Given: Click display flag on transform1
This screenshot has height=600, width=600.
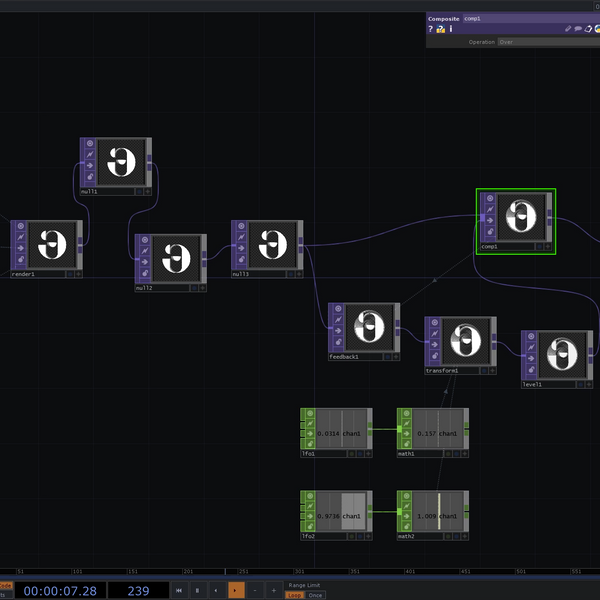Looking at the screenshot, I should pyautogui.click(x=484, y=370).
